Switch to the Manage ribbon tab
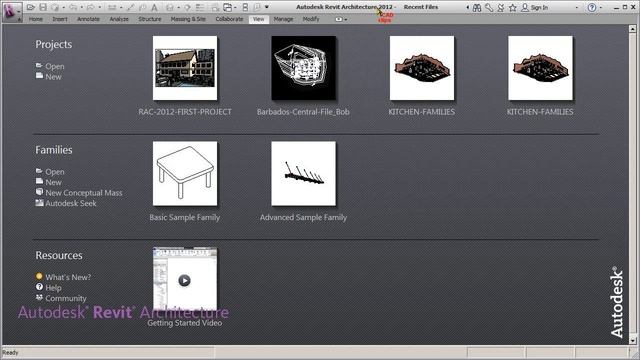640x360 pixels. coord(283,19)
